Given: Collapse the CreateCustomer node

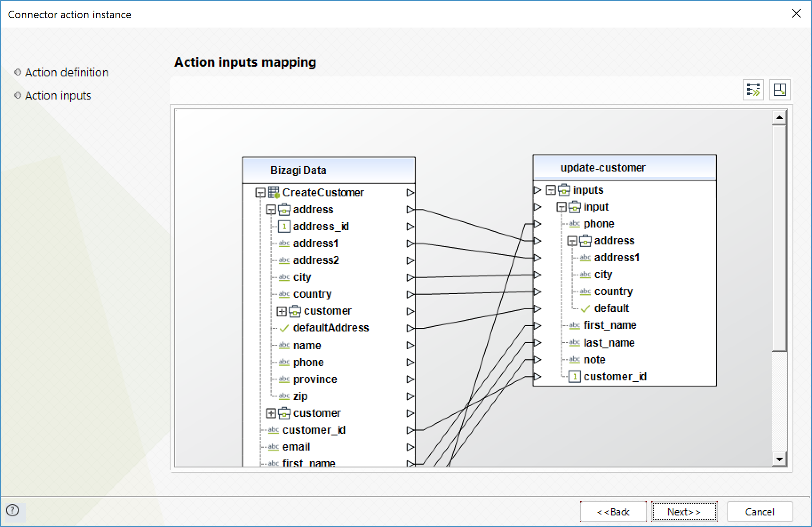Looking at the screenshot, I should point(260,193).
